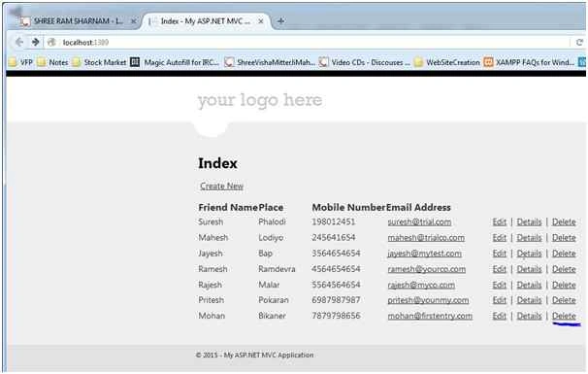Viewport: 588px width, 374px height.
Task: Open email link rajesh@myco.com
Action: click(x=421, y=285)
